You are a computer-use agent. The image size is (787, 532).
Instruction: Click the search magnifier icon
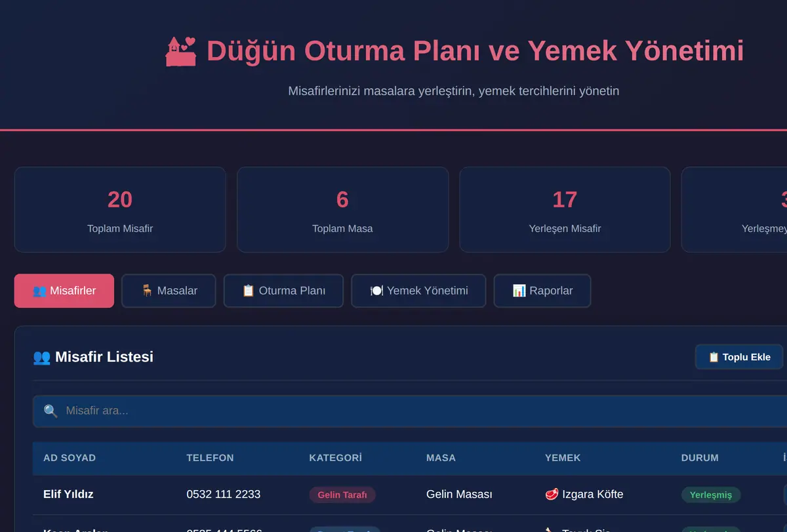[50, 411]
